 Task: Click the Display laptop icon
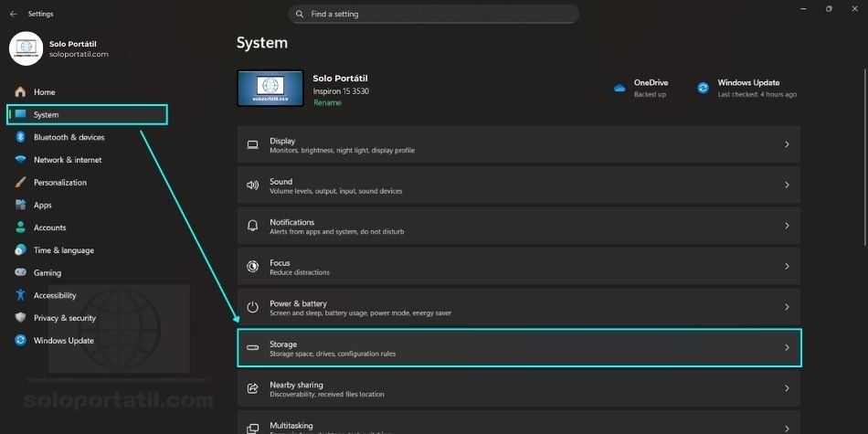click(x=252, y=145)
